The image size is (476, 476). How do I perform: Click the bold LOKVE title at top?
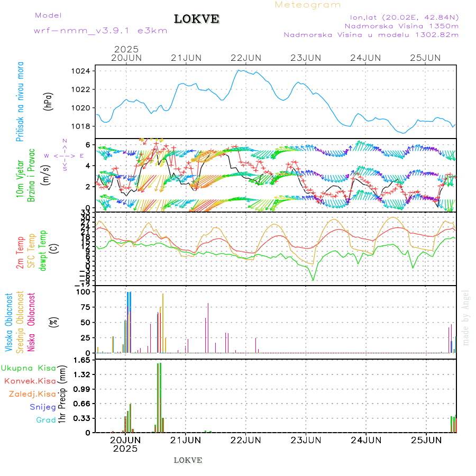(197, 20)
